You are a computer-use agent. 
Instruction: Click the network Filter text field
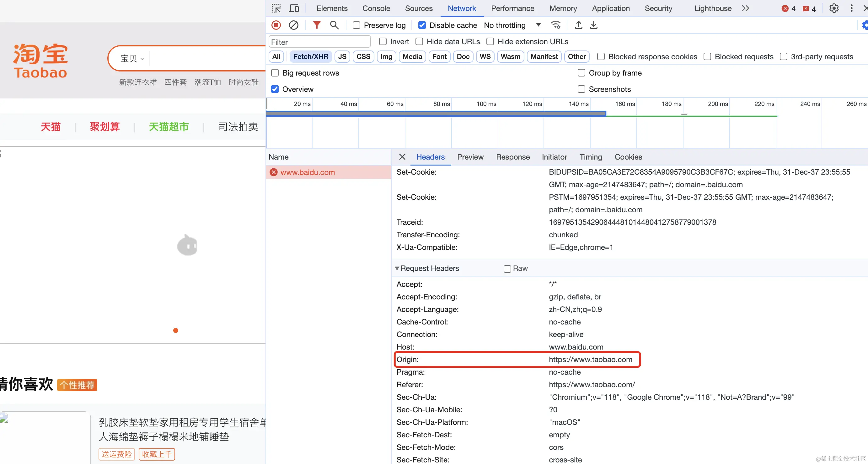(x=319, y=42)
